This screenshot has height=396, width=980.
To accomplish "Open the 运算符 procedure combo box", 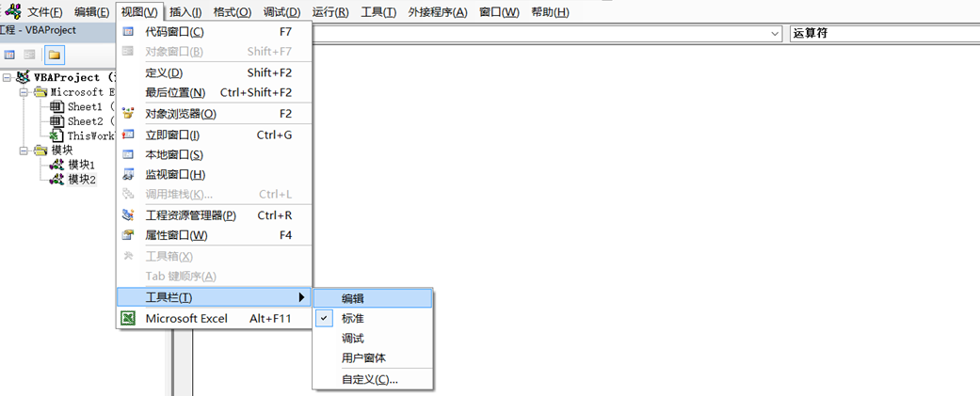I will point(884,33).
